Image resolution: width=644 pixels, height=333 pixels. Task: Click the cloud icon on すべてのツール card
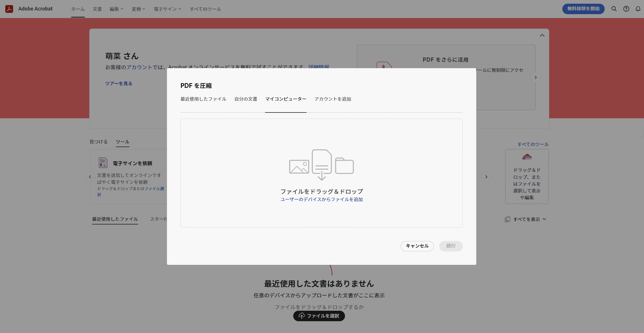[526, 157]
